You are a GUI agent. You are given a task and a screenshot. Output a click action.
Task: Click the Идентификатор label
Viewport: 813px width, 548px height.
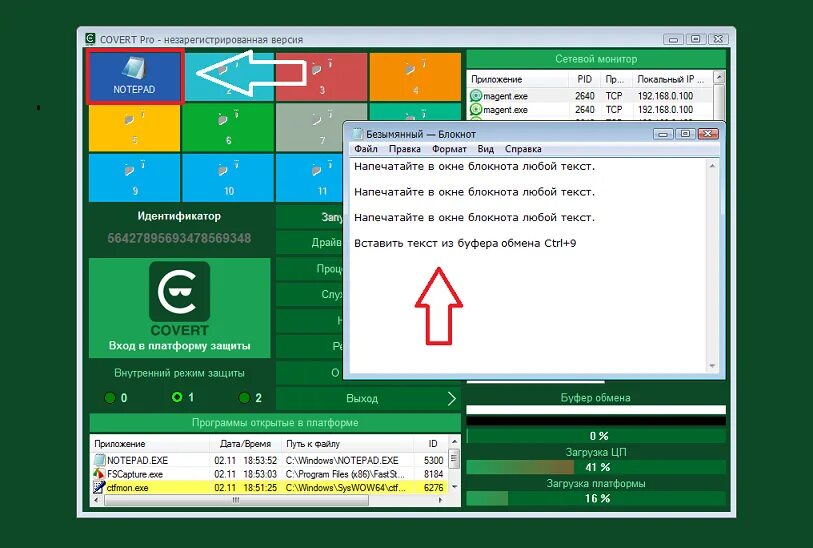179,216
